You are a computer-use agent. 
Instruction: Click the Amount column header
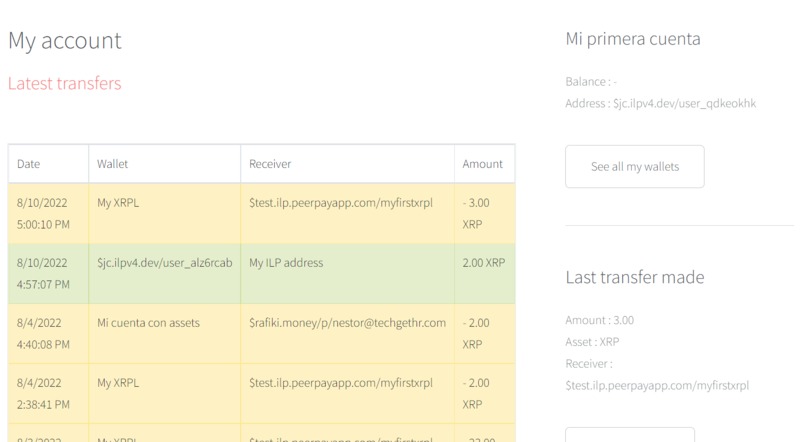(483, 164)
